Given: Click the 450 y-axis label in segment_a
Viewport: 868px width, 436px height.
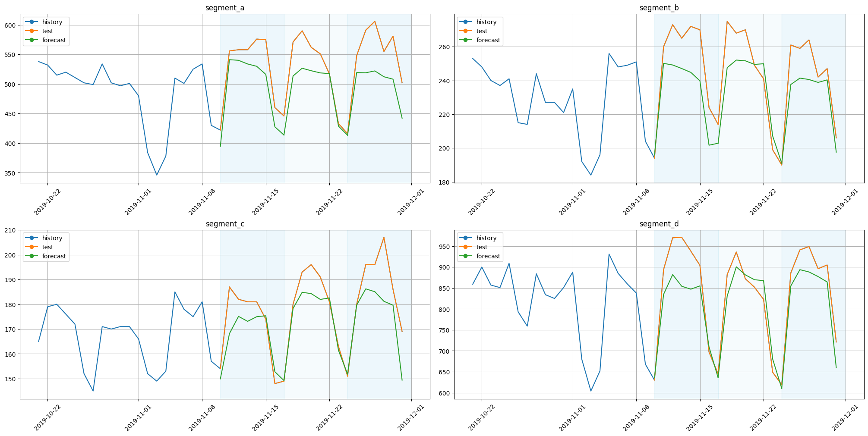Looking at the screenshot, I should (x=11, y=114).
